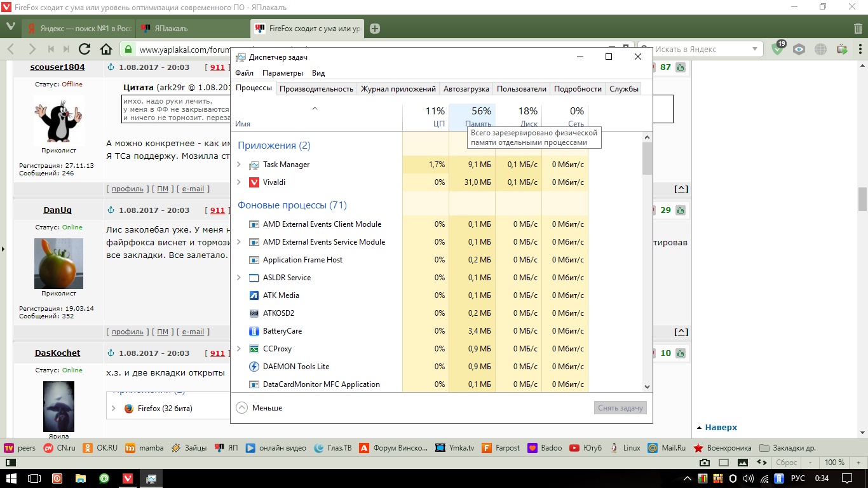The width and height of the screenshot is (868, 488).
Task: Reload the current page
Action: tap(85, 49)
